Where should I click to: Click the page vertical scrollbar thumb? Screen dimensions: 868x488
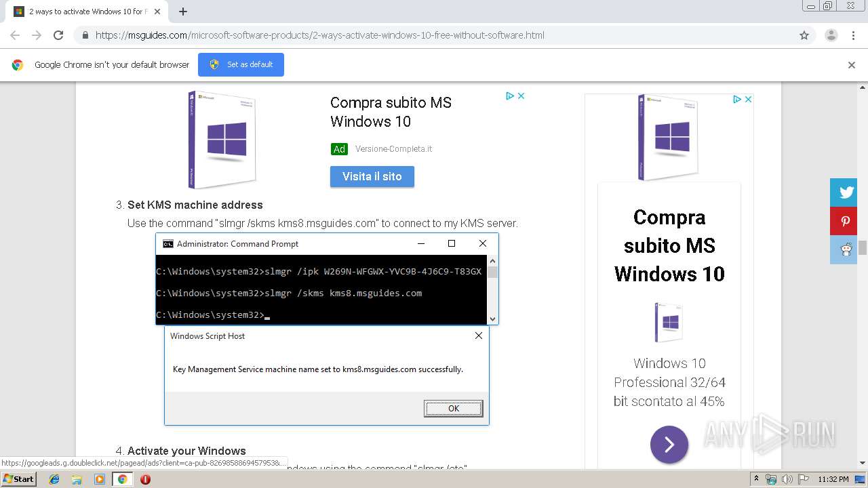[863, 247]
